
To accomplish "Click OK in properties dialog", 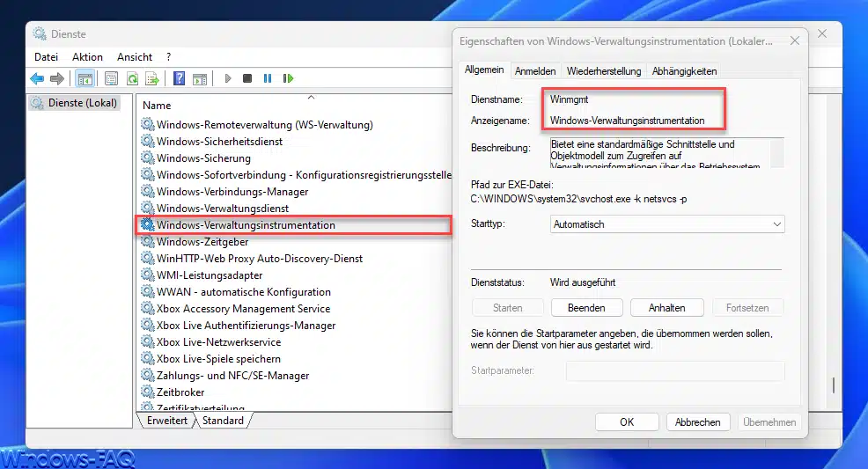I will click(x=627, y=422).
